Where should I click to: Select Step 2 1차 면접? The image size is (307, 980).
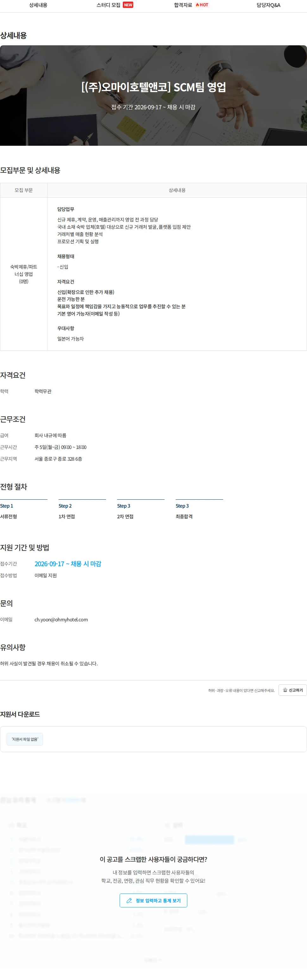[82, 510]
